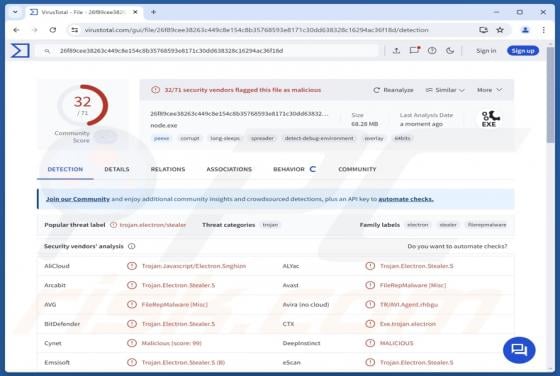
Task: Click the Join our Community link
Action: click(x=78, y=199)
